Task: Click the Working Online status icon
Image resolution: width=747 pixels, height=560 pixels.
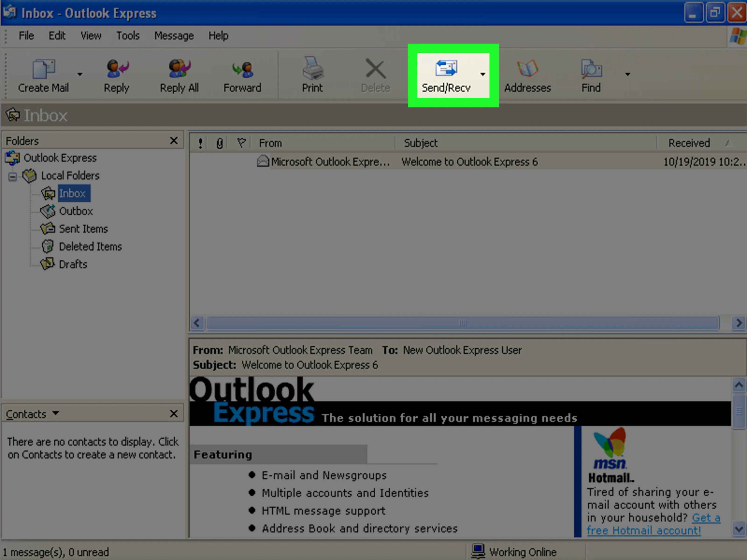Action: click(478, 551)
